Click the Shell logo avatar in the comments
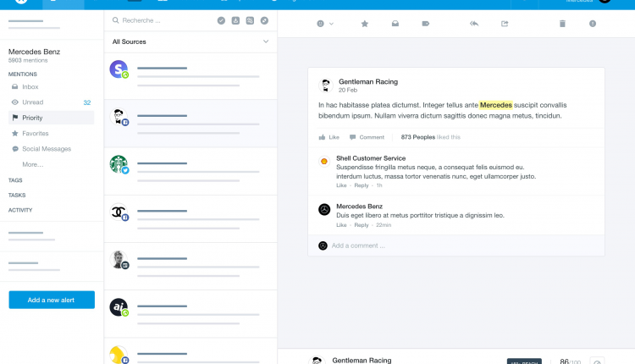 pos(324,161)
